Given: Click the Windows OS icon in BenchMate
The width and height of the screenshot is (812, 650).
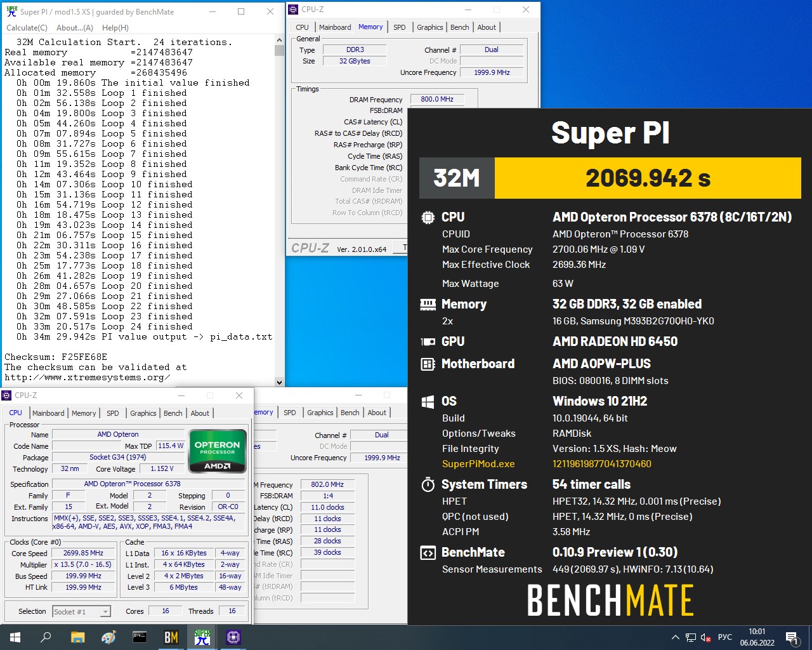Looking at the screenshot, I should (428, 401).
